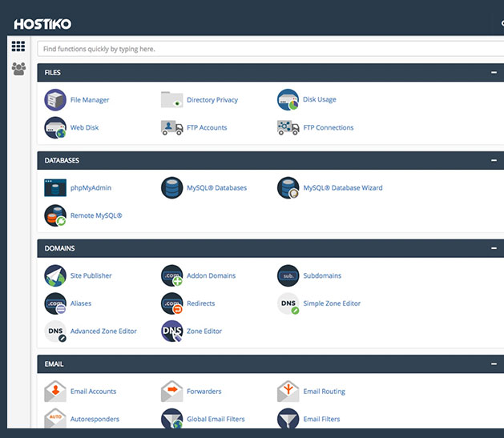Open the File Manager icon
The image size is (504, 438).
(55, 100)
